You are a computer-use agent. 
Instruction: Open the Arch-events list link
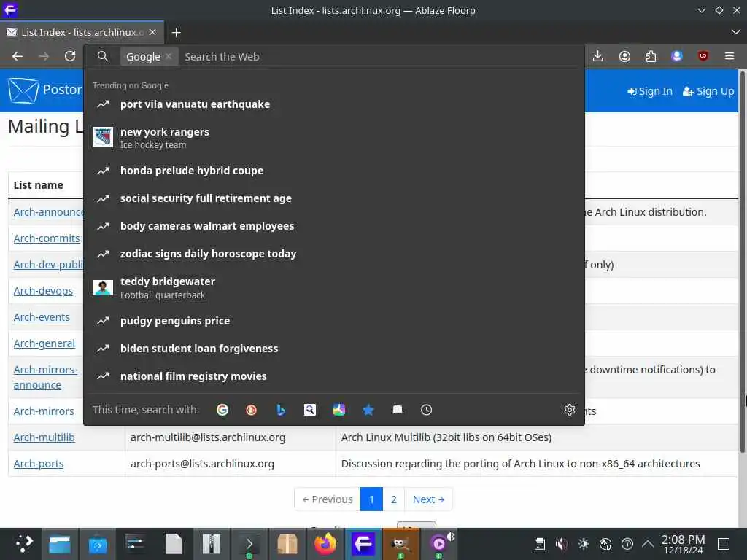click(42, 316)
